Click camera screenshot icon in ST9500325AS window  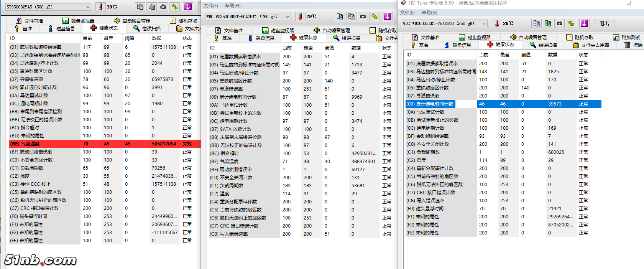[x=163, y=7]
